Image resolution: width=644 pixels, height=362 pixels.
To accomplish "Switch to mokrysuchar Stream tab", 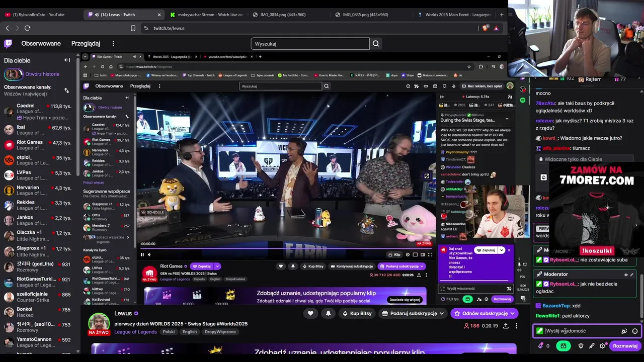I will point(206,15).
